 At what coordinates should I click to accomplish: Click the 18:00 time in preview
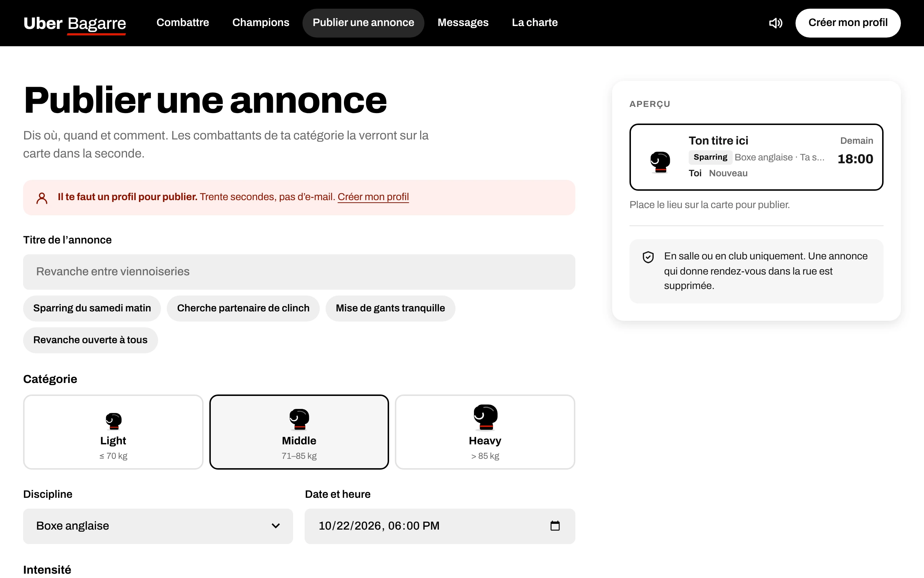tap(855, 159)
